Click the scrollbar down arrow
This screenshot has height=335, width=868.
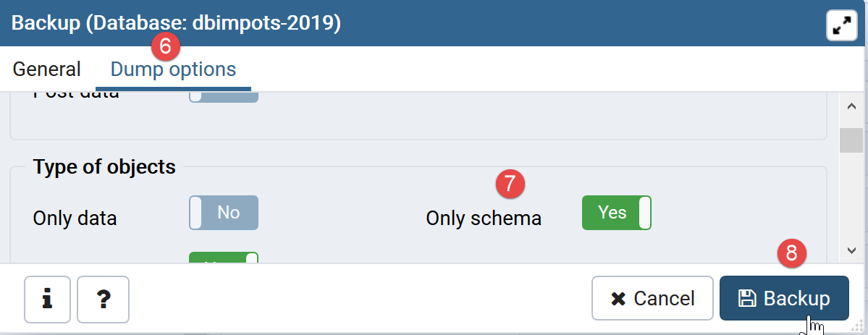pos(851,250)
